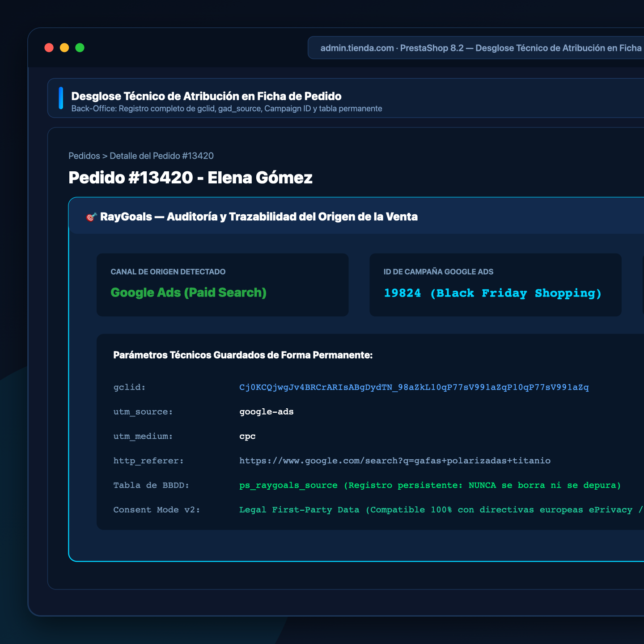The height and width of the screenshot is (644, 644).
Task: Click the banner title "Desglose Técnico de Atribución en Ficha de Pedido"
Action: (207, 96)
